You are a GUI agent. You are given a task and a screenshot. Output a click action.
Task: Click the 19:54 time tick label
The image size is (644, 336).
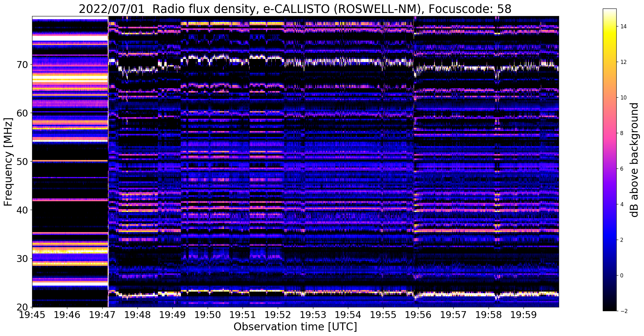click(x=348, y=315)
